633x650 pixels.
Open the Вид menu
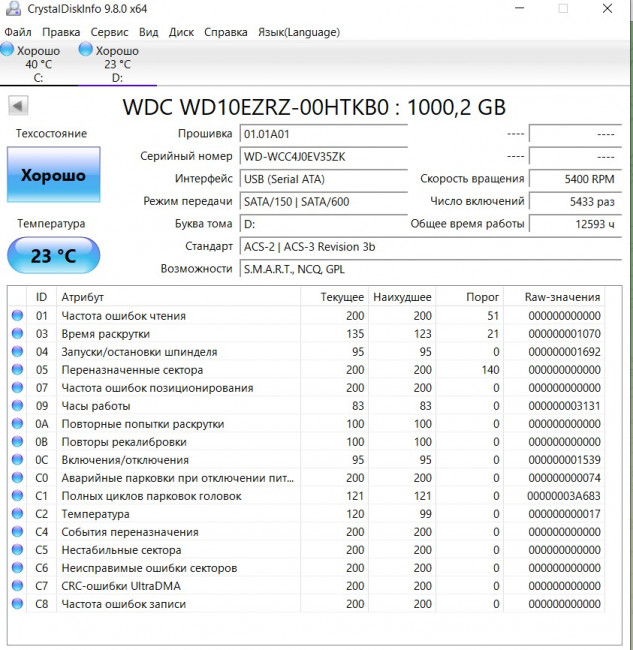148,32
